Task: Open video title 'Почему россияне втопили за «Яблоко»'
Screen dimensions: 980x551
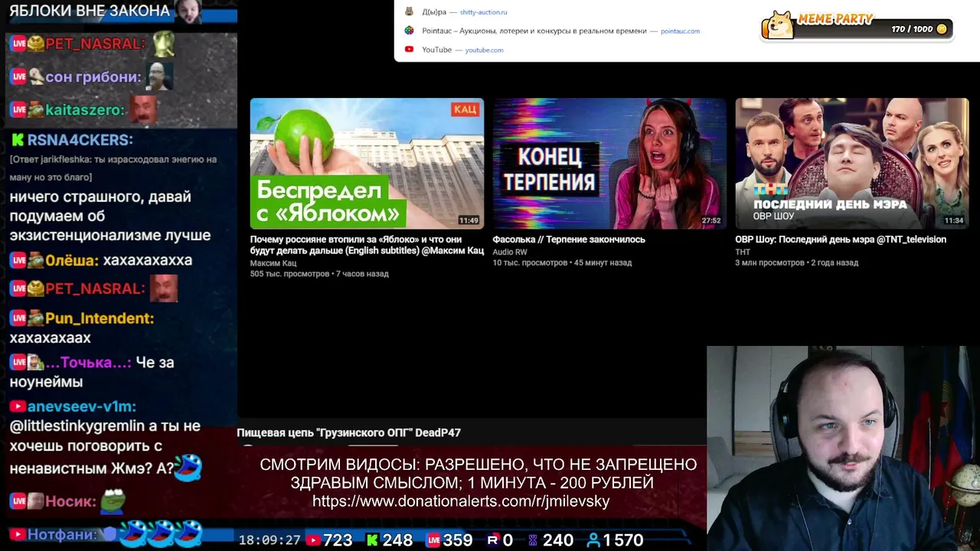Action: point(367,245)
